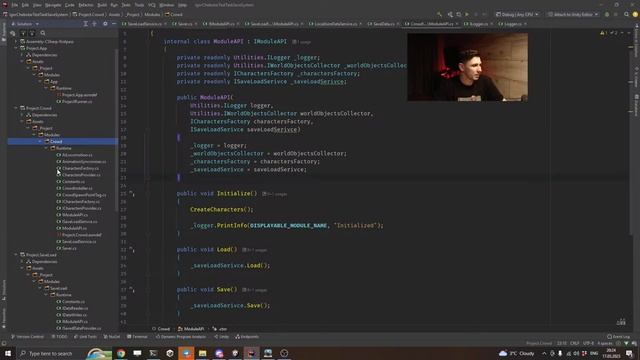640x360 pixels.
Task: Collapse the selected Crowd folder node
Action: click(x=40, y=142)
